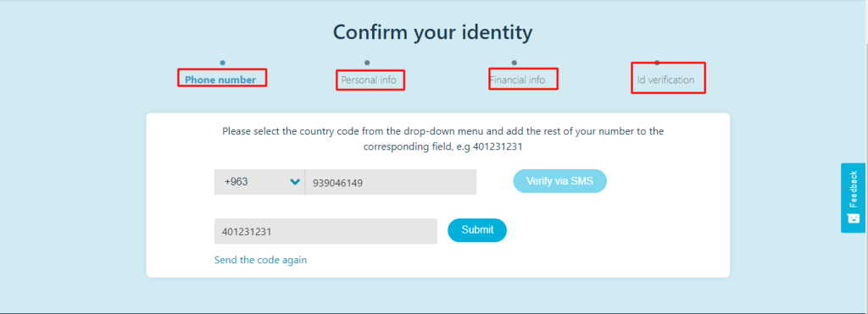Switch to the Personal info step
Viewport: 868px width, 314px height.
[x=369, y=80]
